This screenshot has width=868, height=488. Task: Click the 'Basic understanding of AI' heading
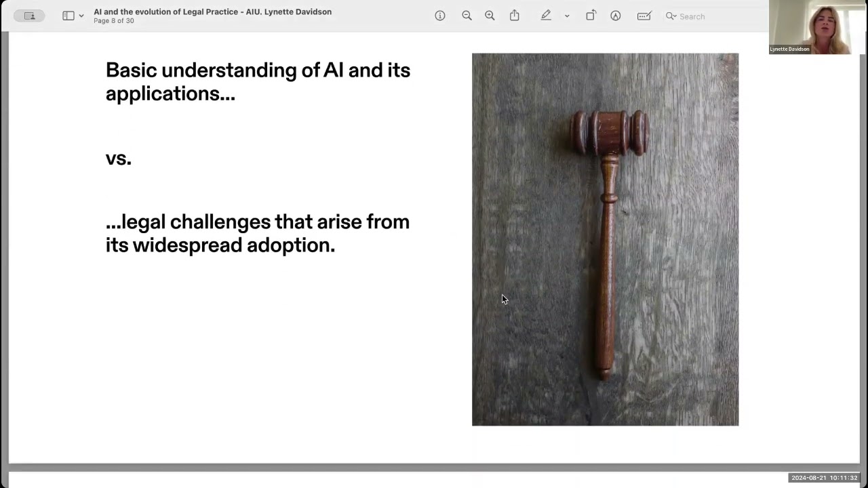[258, 81]
